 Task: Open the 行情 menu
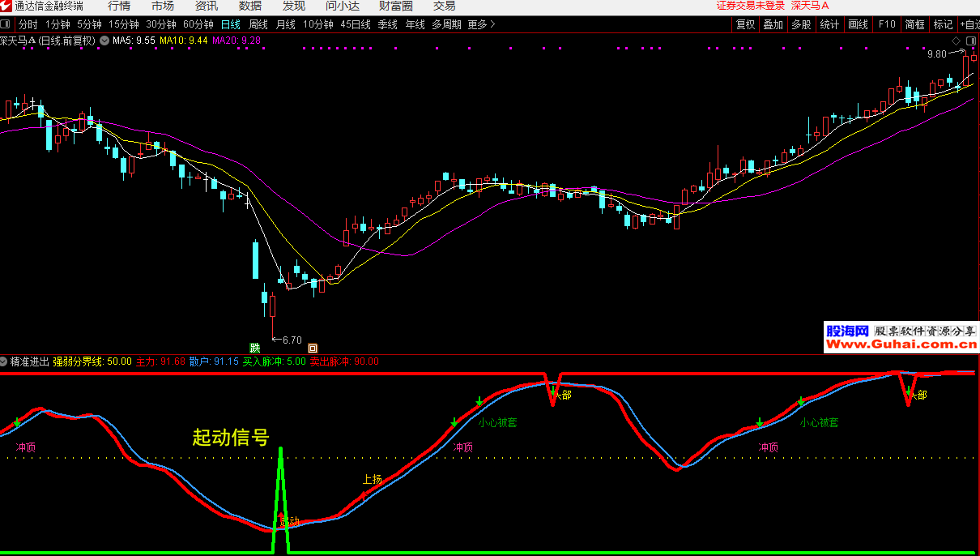click(x=119, y=6)
